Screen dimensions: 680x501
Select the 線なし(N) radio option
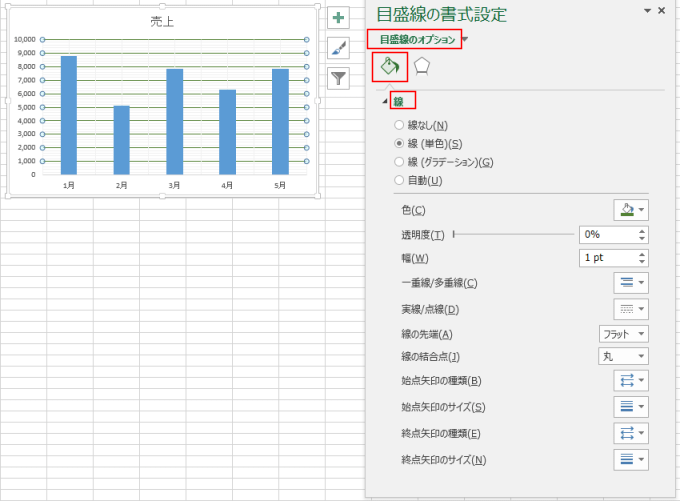point(399,125)
